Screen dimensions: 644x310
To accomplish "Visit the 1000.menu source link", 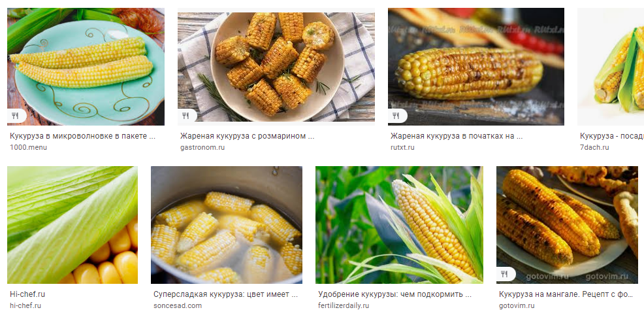I will click(28, 147).
